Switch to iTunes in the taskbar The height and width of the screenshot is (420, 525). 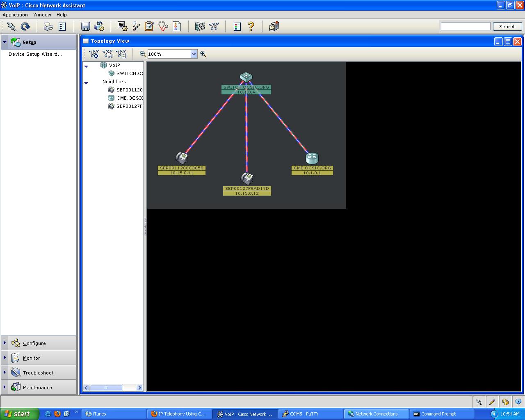point(114,414)
